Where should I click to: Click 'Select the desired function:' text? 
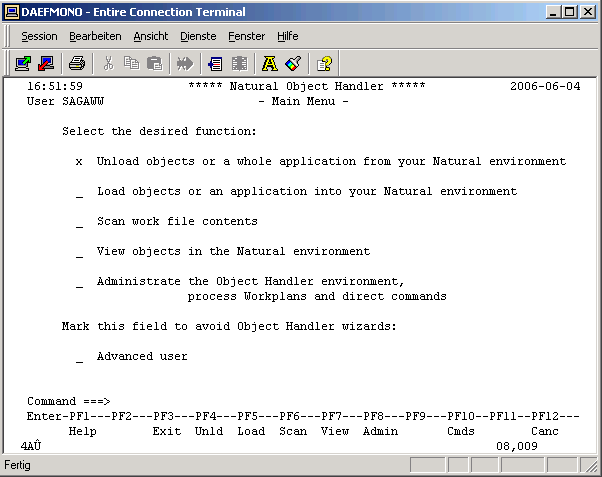[159, 131]
